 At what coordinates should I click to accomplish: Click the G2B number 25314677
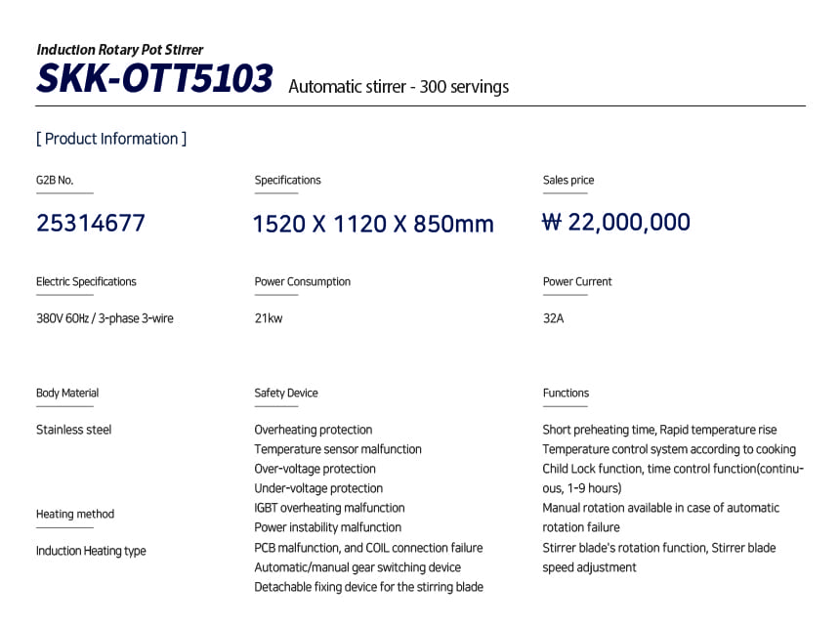(x=91, y=224)
